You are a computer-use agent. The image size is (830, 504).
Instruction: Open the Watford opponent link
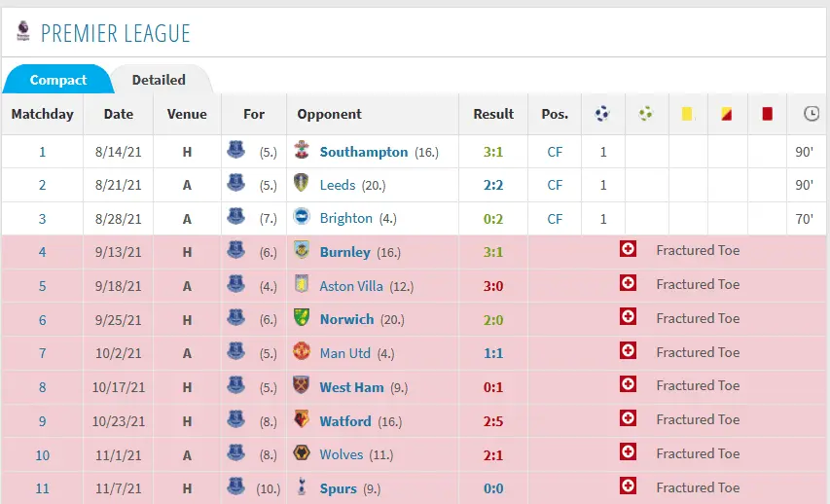pos(344,421)
